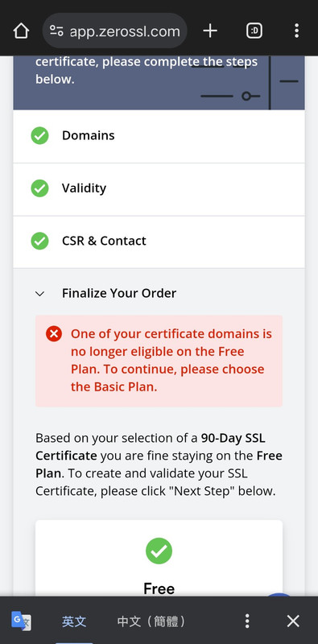Switch to the 英文 language tab

[x=74, y=621]
